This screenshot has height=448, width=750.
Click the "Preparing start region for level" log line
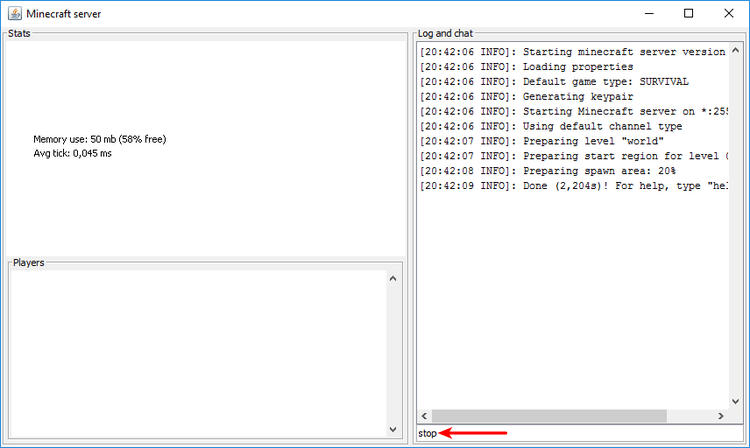574,155
